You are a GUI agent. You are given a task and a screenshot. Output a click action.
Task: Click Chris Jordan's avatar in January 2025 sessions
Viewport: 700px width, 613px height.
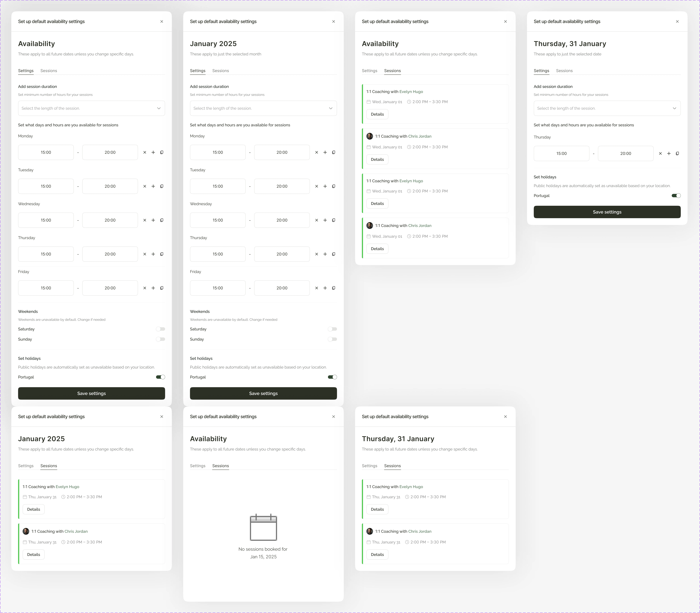(26, 531)
